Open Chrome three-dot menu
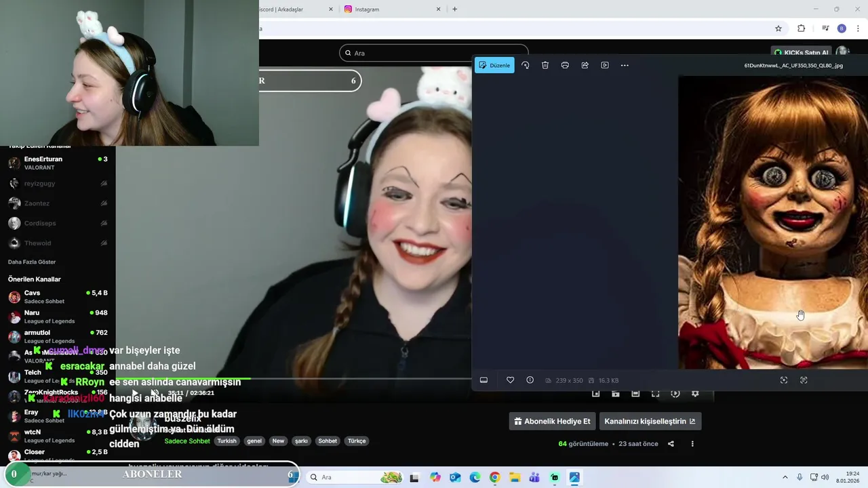The width and height of the screenshot is (868, 488). click(858, 28)
